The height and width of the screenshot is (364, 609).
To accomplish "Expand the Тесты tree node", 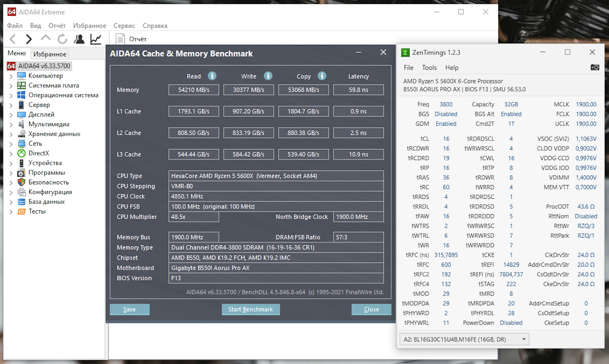I will point(11,212).
